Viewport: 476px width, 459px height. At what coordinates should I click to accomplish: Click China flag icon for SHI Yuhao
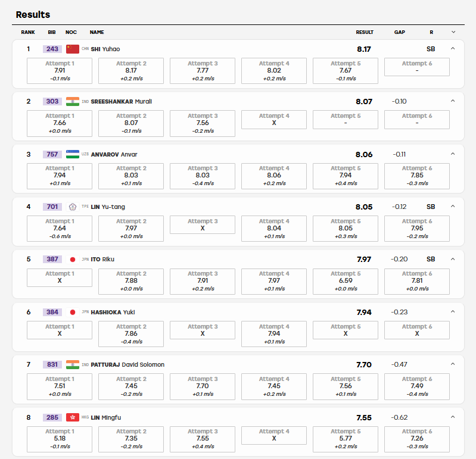[73, 49]
